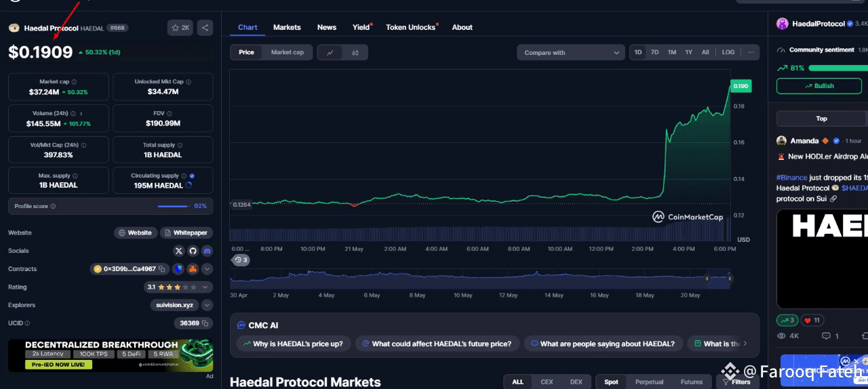The width and height of the screenshot is (868, 389).
Task: Open the Whitepaper link
Action: 186,232
